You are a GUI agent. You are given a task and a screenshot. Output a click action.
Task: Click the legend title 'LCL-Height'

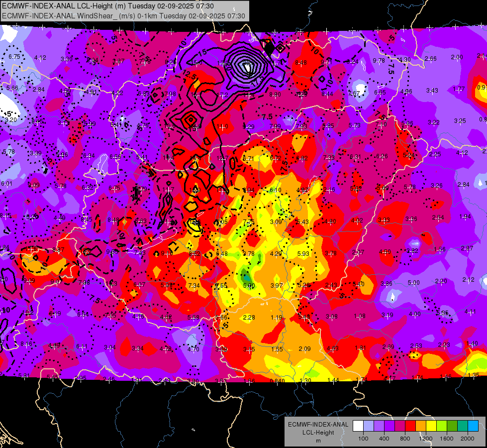(318, 433)
